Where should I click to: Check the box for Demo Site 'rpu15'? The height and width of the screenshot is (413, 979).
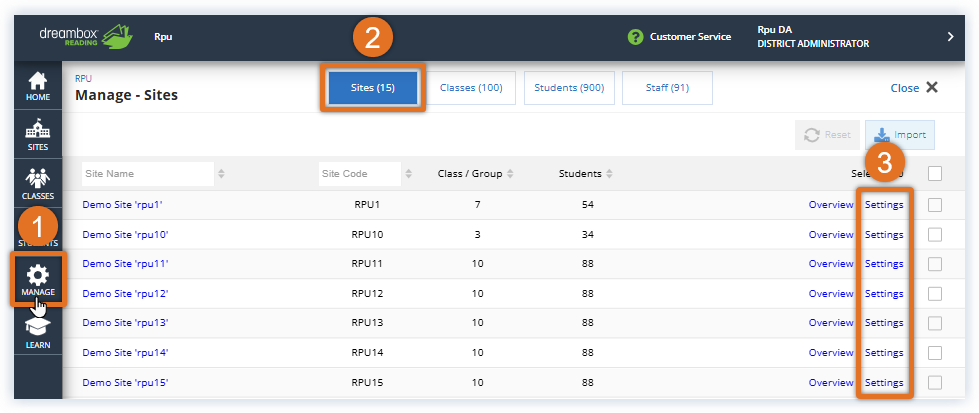pos(935,382)
